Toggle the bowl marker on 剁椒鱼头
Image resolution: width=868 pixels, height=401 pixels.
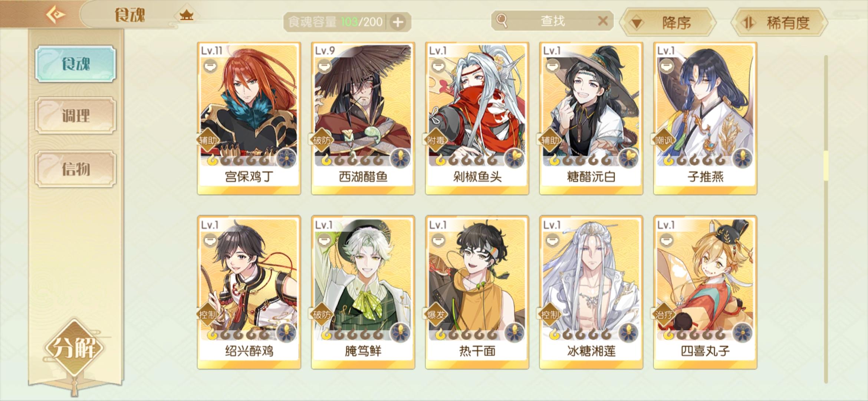pos(438,66)
